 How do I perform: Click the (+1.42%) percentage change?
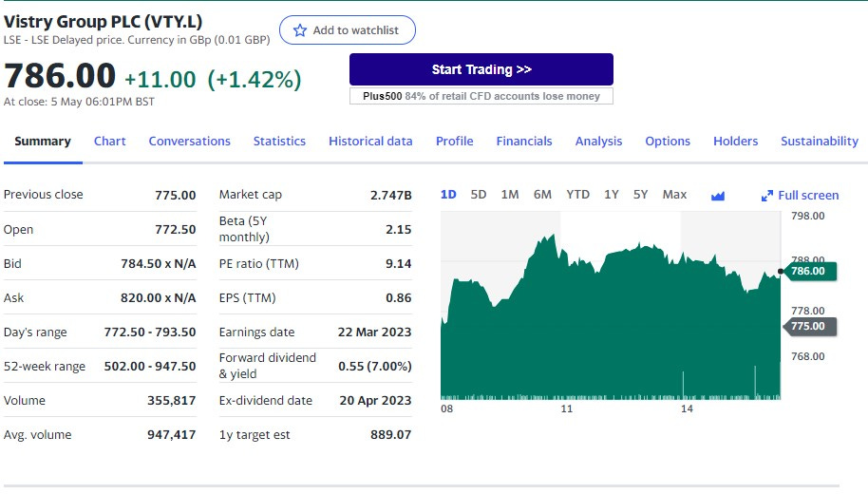click(x=255, y=80)
